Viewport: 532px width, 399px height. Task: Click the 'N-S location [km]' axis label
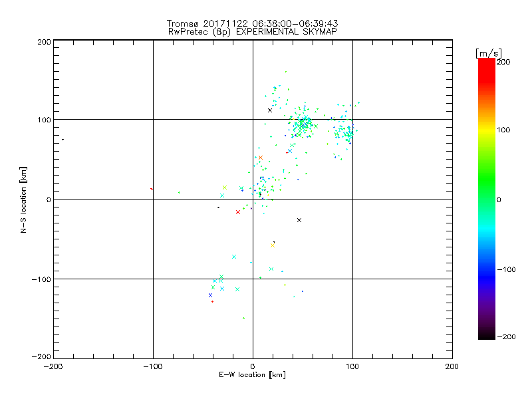coord(23,199)
